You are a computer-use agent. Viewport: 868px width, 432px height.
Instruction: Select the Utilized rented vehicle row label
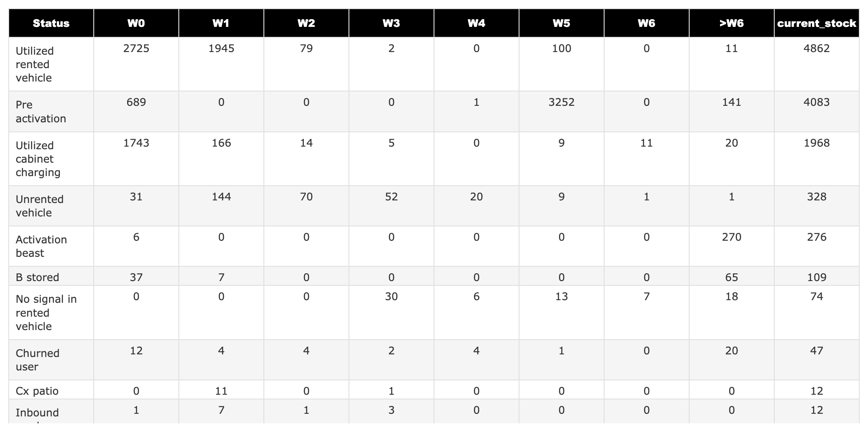tap(35, 64)
